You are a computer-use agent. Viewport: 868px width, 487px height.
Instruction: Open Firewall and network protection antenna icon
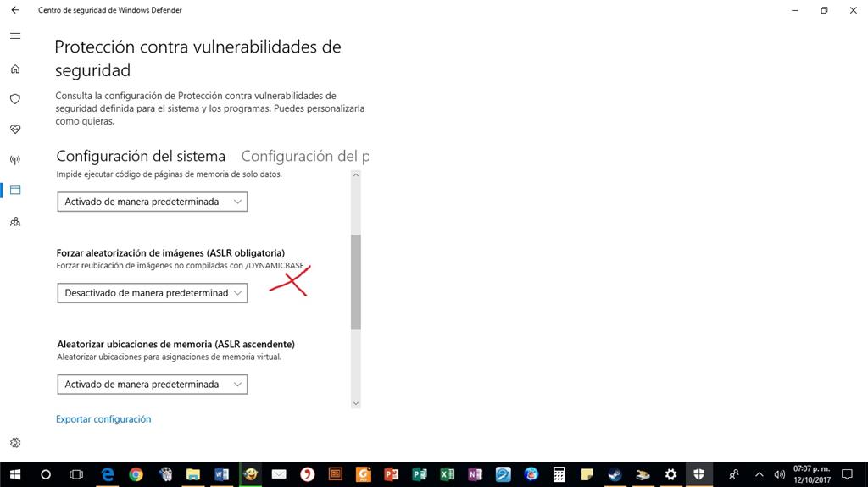tap(15, 160)
